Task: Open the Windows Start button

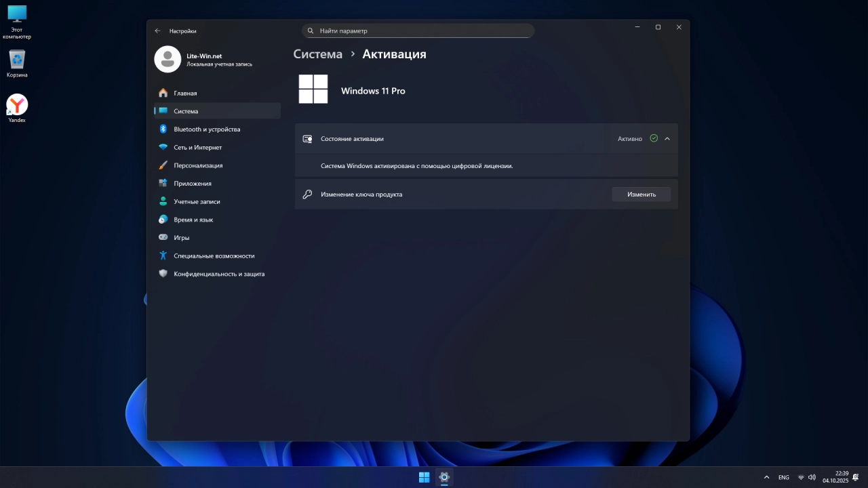Action: (x=424, y=477)
